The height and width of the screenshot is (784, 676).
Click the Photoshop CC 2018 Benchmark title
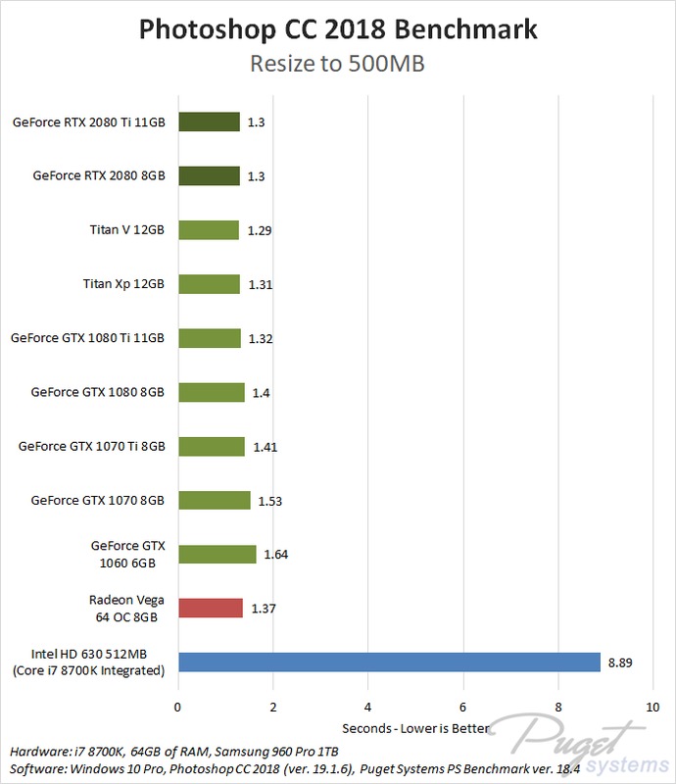[x=338, y=29]
